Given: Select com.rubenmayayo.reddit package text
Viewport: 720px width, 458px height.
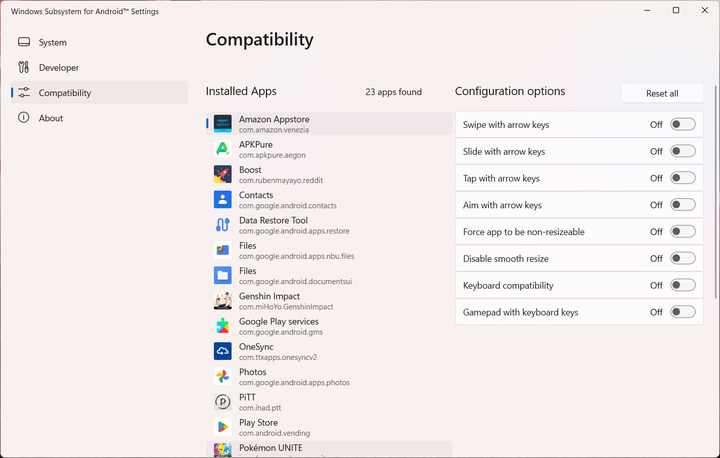Looking at the screenshot, I should pyautogui.click(x=281, y=181).
